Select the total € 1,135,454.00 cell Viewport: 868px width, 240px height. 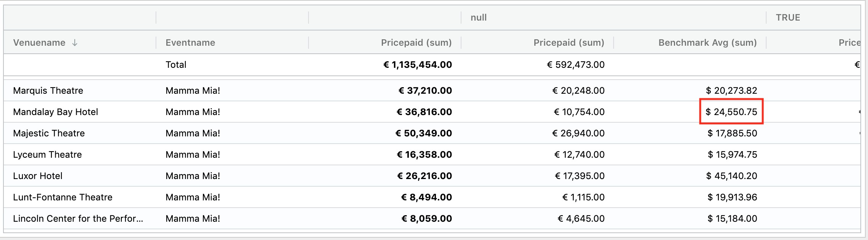click(x=418, y=65)
